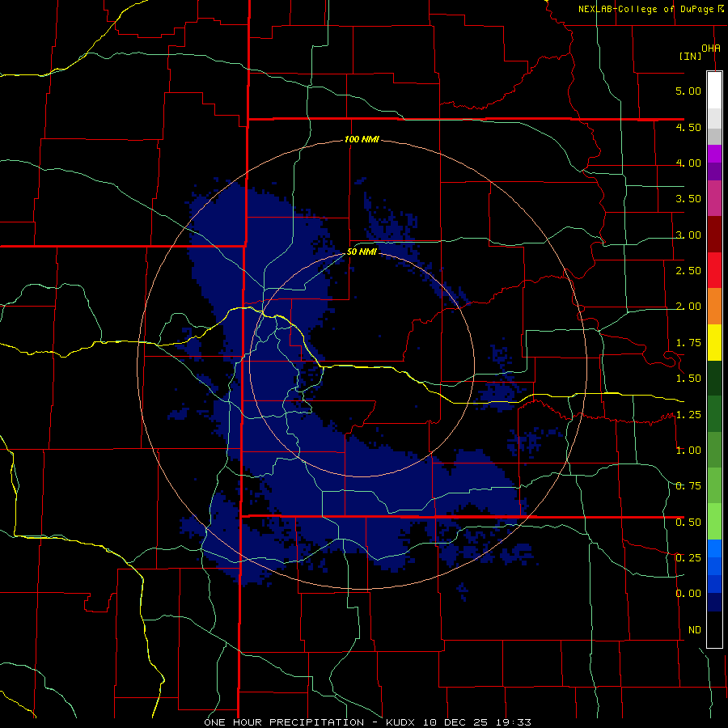Screen dimensions: 728x728
Task: Pick the yellow legend swatch beside 1.75
Action: pos(714,343)
